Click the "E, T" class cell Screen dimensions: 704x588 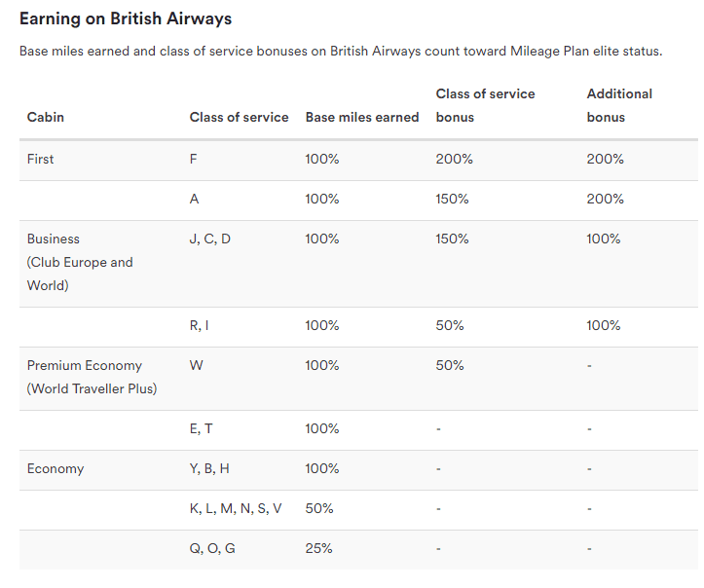[201, 428]
